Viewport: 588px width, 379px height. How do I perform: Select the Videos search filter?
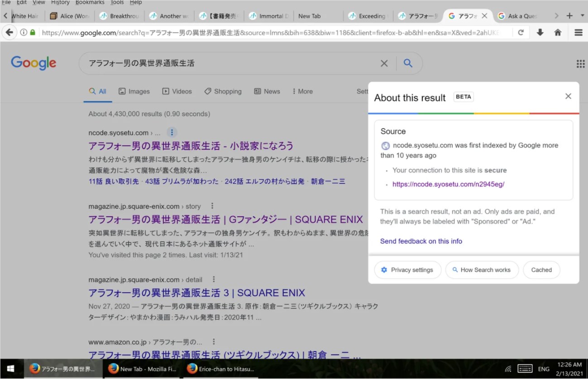coord(177,91)
